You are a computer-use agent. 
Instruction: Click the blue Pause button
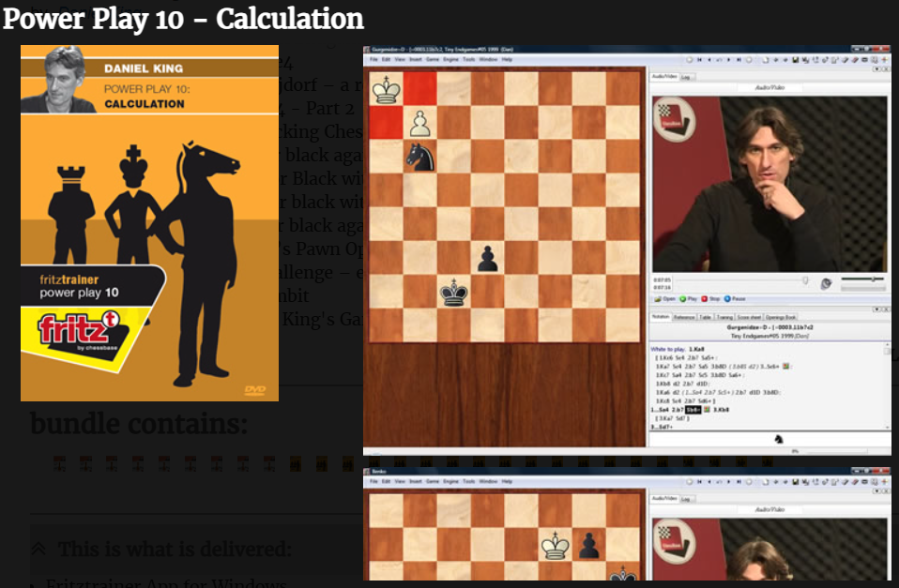tap(735, 298)
